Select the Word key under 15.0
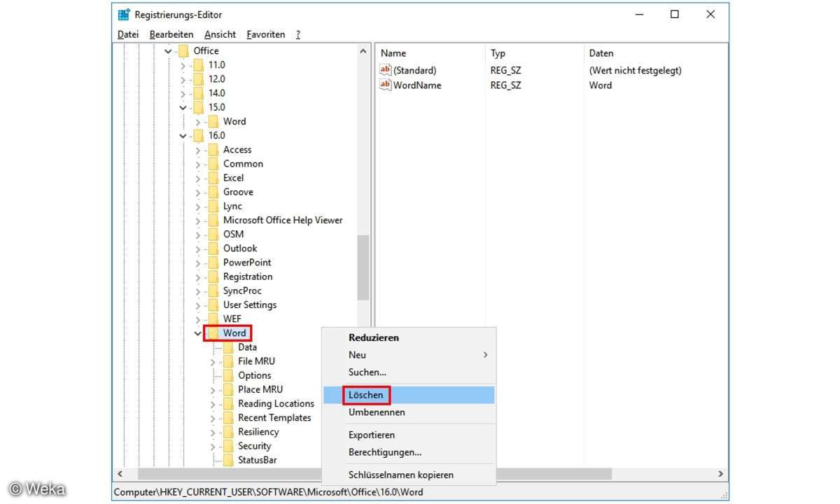 pos(234,121)
